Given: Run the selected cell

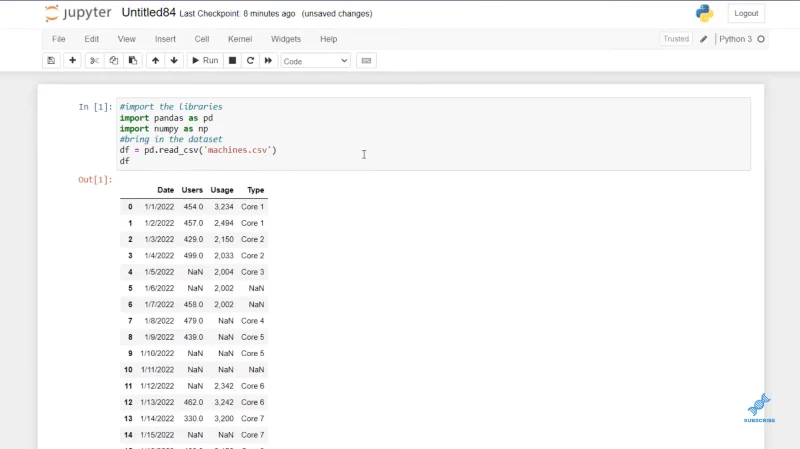Looking at the screenshot, I should coord(205,61).
